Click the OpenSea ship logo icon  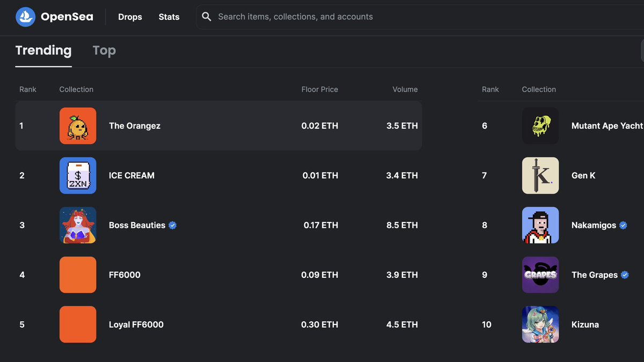(25, 17)
